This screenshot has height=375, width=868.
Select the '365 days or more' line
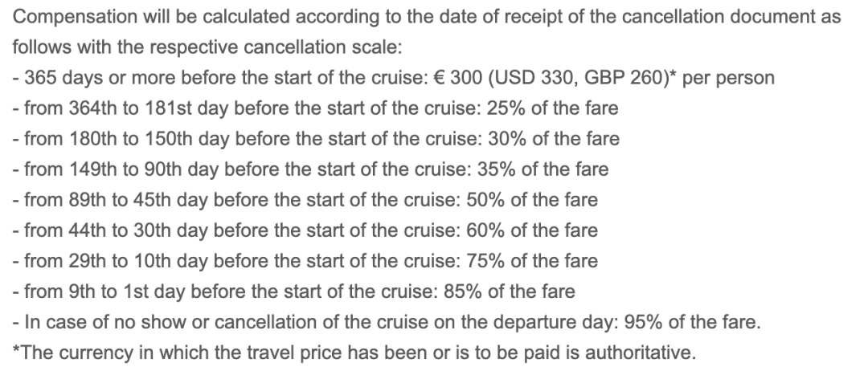coord(394,78)
